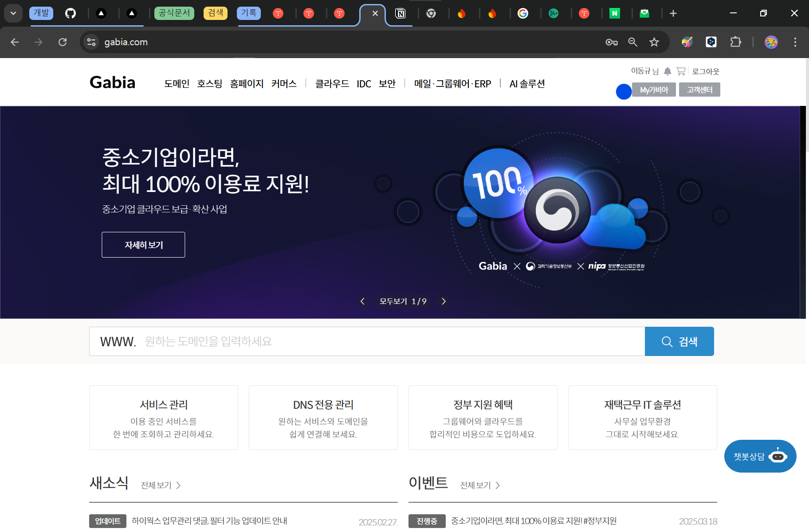Open the 정부 지원 혜택 card
Screen dimensions: 809x532
click(483, 418)
